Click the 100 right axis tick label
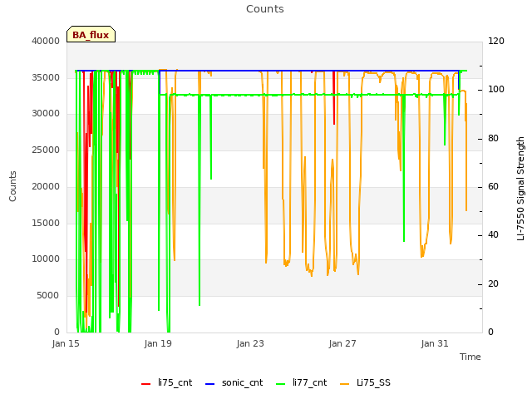Screen dimensions: 532x399 [x=496, y=90]
